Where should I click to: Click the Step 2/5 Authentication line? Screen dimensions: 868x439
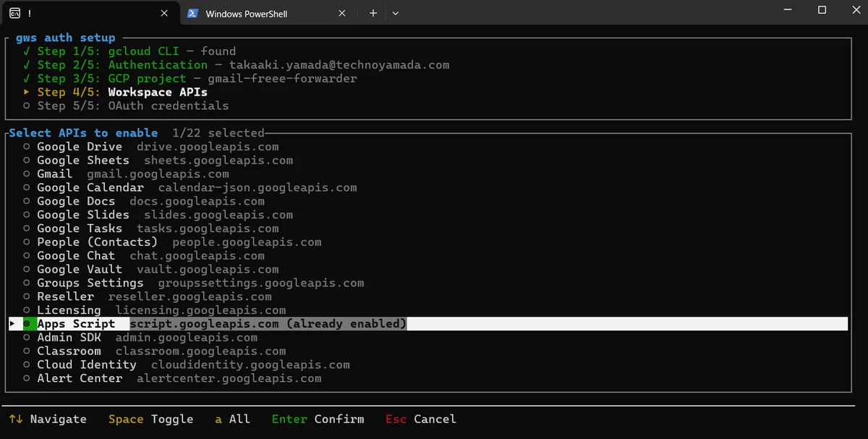point(236,65)
